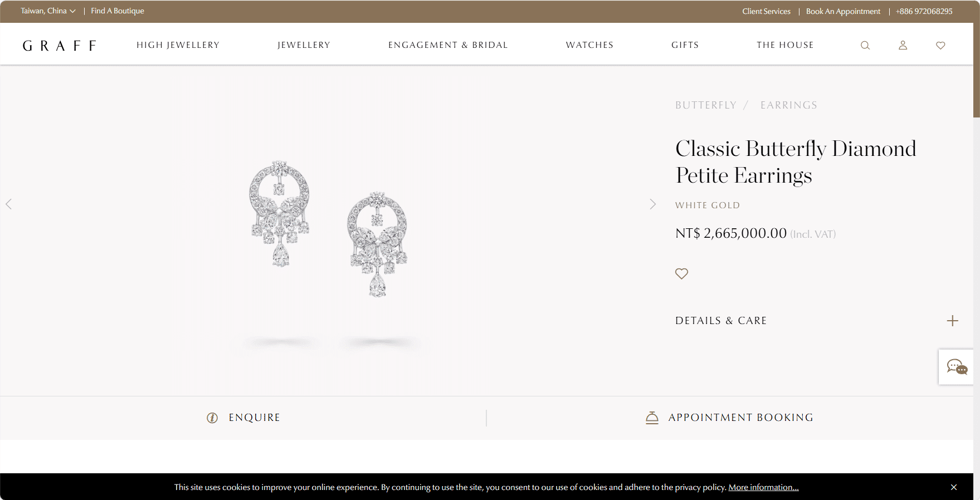980x500 pixels.
Task: Click the Enquire button
Action: [243, 418]
